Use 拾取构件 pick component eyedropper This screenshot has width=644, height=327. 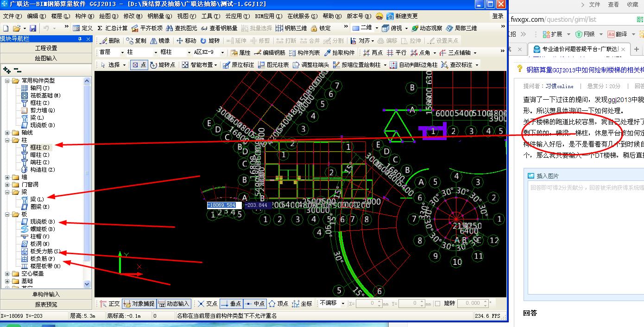pos(339,53)
